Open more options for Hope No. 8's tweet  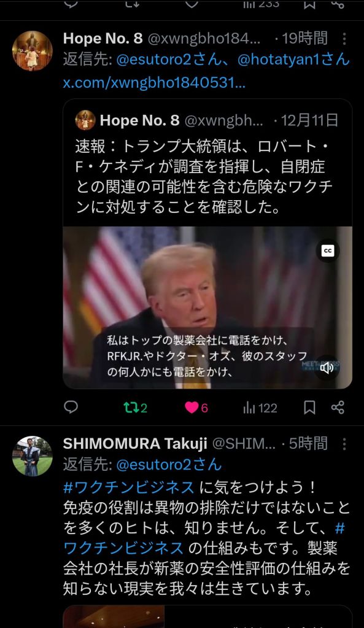coord(344,39)
